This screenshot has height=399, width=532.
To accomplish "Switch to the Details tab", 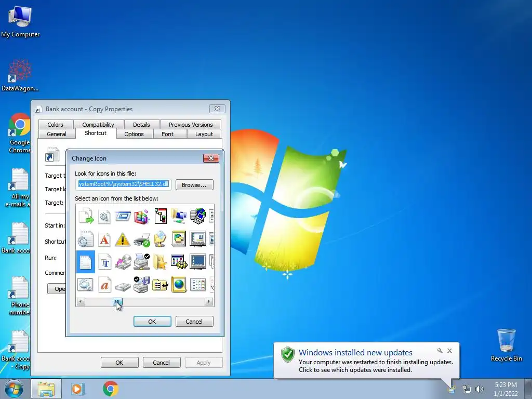I will click(141, 125).
